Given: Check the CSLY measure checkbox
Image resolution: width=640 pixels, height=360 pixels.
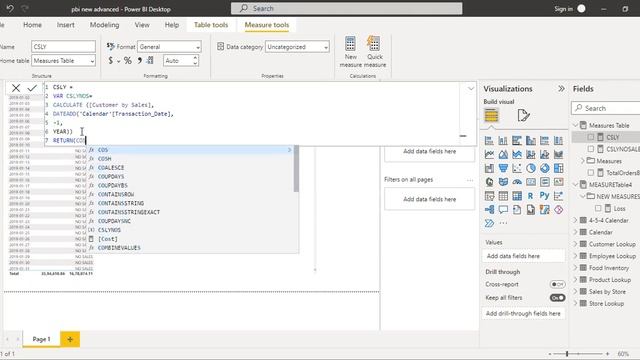Looking at the screenshot, I should coord(591,137).
